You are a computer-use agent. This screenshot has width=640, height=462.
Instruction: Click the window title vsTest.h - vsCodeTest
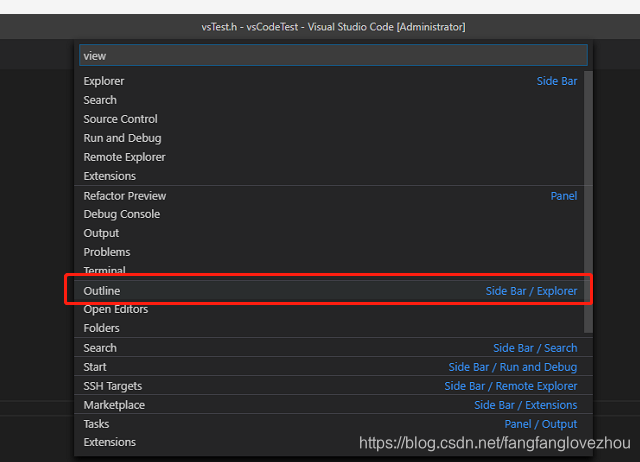(x=333, y=27)
